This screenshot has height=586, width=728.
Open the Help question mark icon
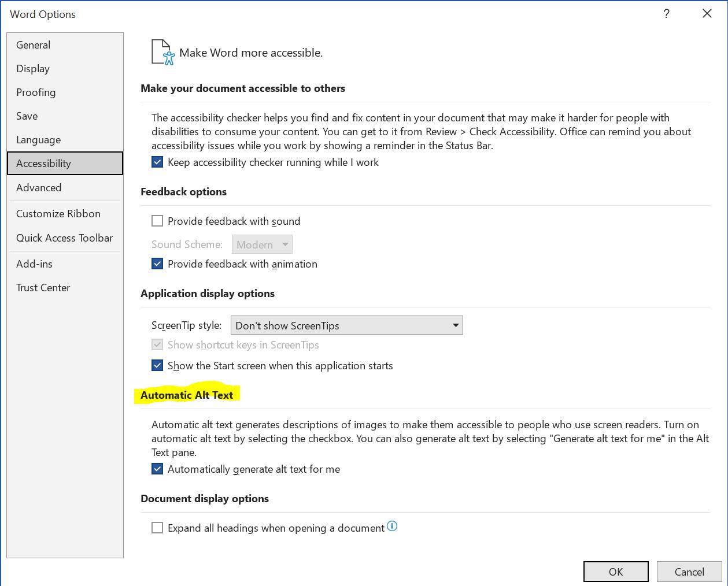[666, 13]
